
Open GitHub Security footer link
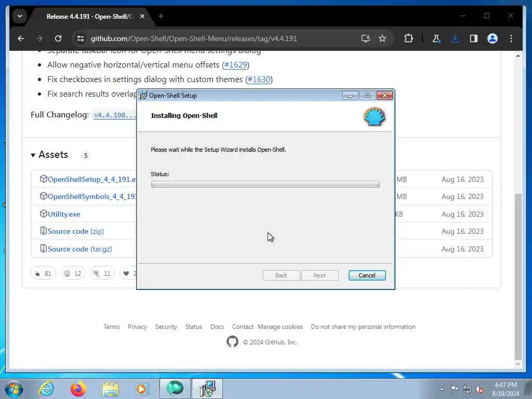pos(166,327)
